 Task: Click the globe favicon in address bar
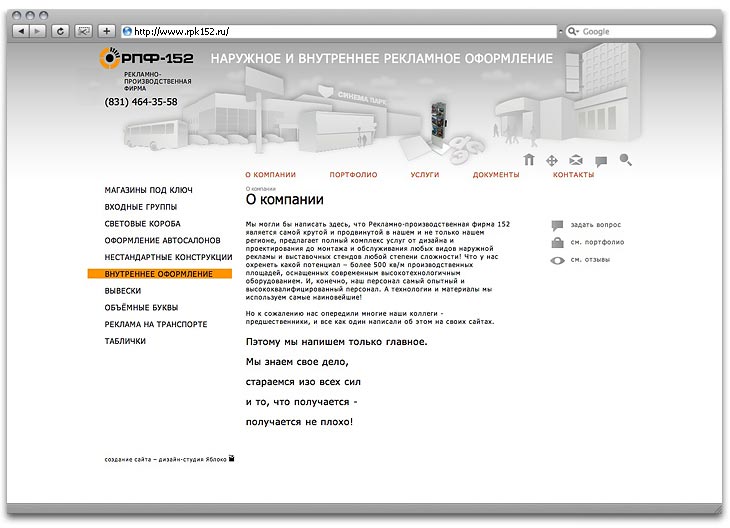tap(127, 32)
